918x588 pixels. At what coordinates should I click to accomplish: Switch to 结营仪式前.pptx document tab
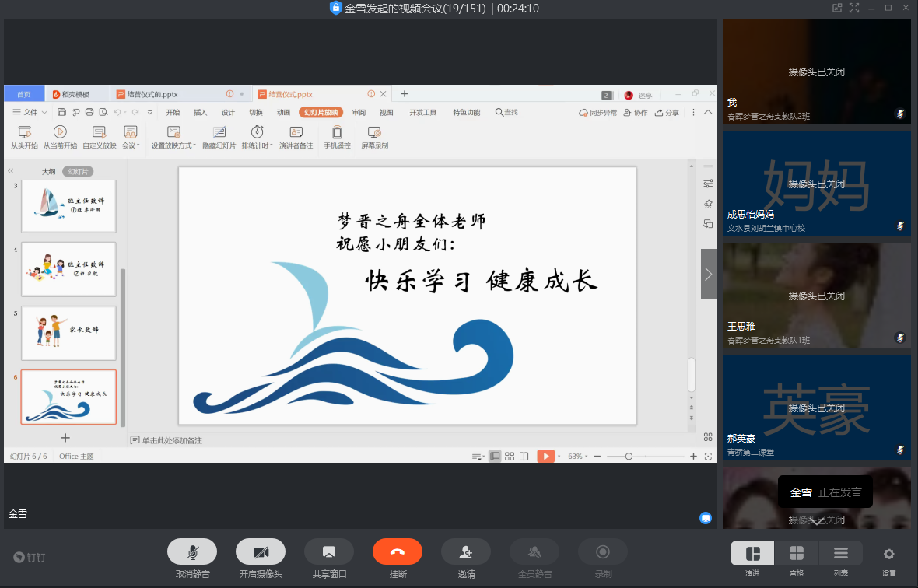tap(180, 94)
